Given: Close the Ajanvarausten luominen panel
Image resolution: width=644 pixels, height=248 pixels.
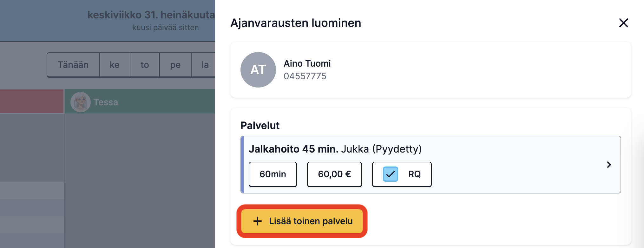Looking at the screenshot, I should (x=623, y=23).
